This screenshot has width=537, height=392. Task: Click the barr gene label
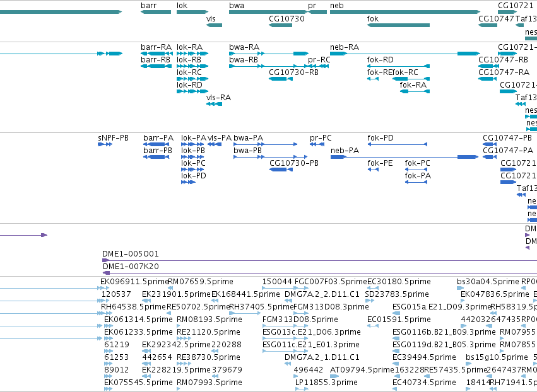(149, 6)
